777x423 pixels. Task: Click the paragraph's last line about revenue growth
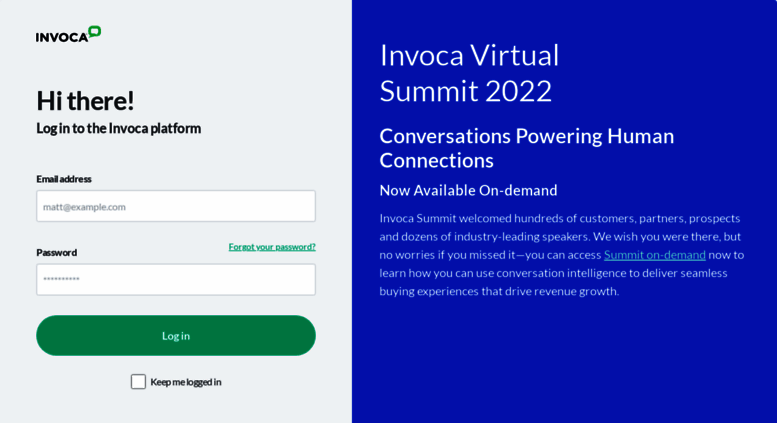point(500,291)
